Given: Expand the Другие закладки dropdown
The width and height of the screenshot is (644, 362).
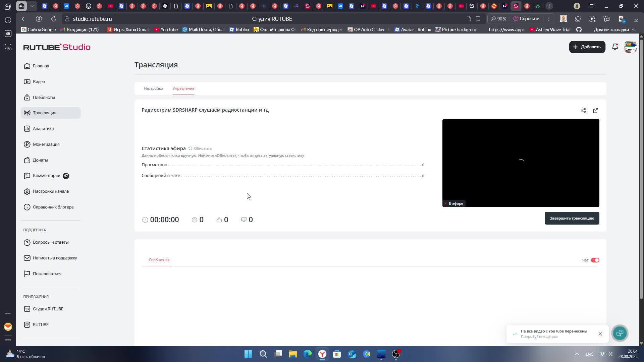Looking at the screenshot, I should (x=613, y=29).
